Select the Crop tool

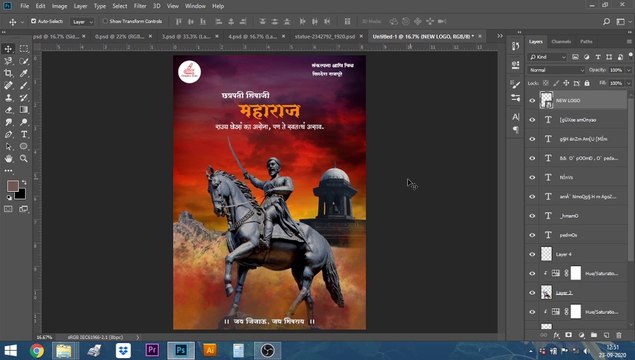8,73
